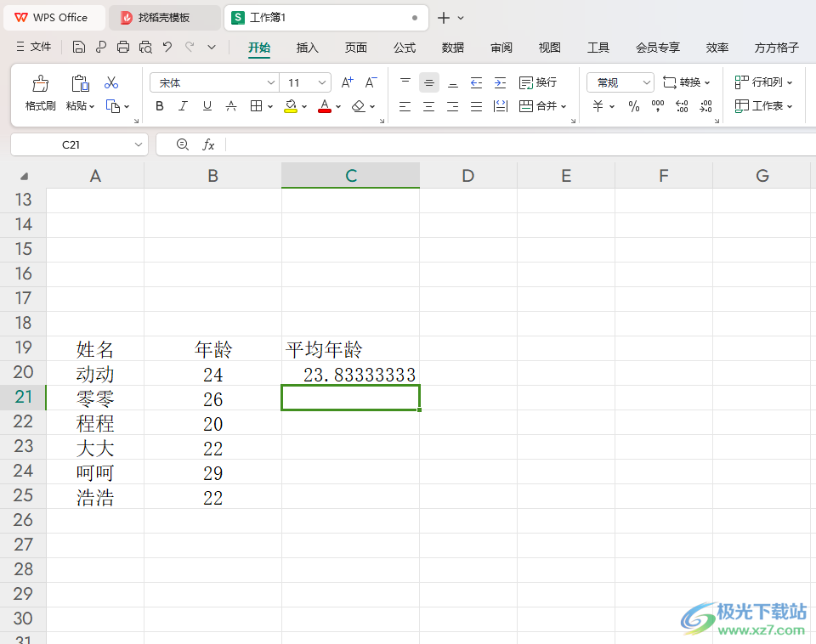Switch to the 插入 ribbon tab

coord(307,48)
